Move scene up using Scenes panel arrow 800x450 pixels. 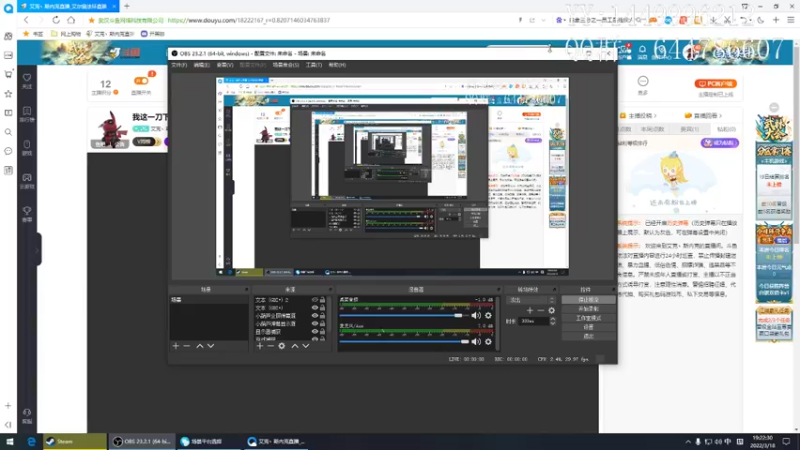coord(199,346)
